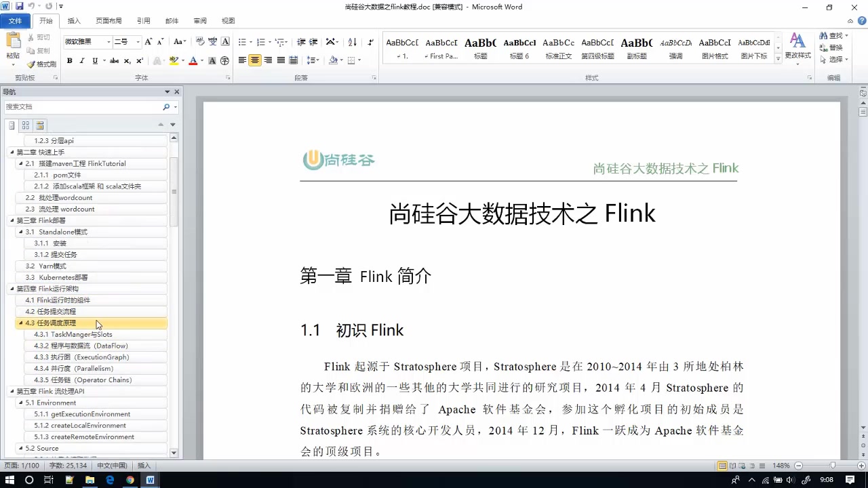
Task: Click the 选择 (Select) button
Action: tap(834, 60)
